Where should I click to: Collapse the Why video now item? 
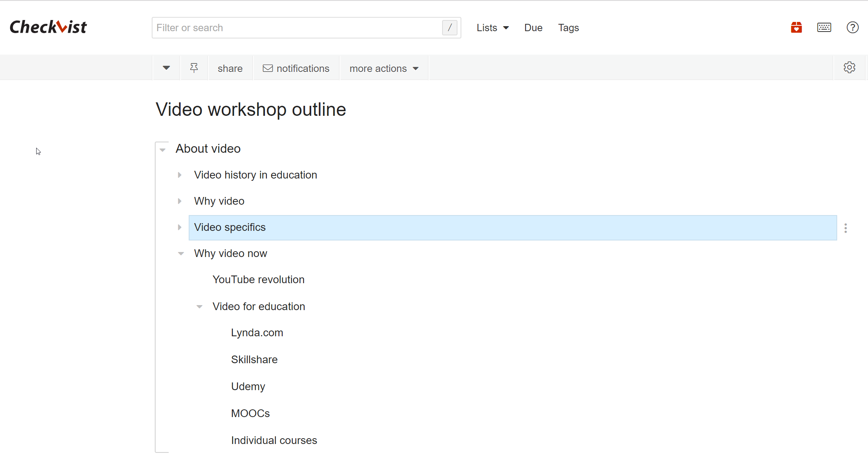coord(181,254)
